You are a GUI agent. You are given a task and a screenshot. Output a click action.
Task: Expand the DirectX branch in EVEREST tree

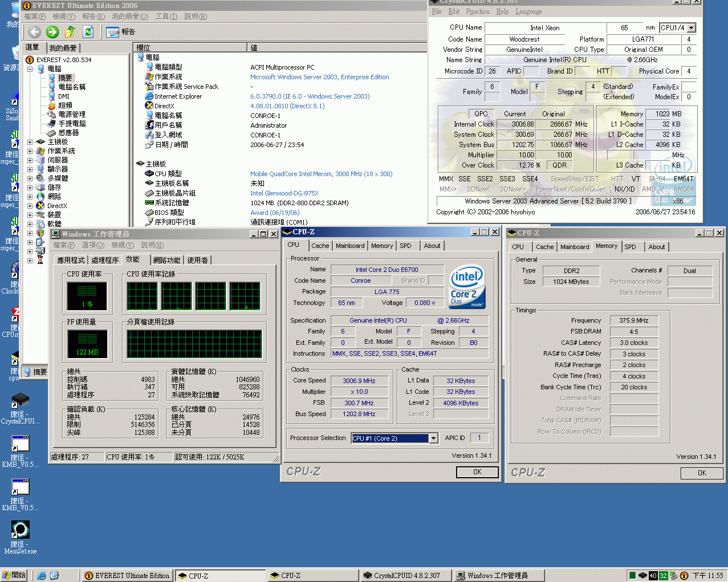tap(30, 206)
